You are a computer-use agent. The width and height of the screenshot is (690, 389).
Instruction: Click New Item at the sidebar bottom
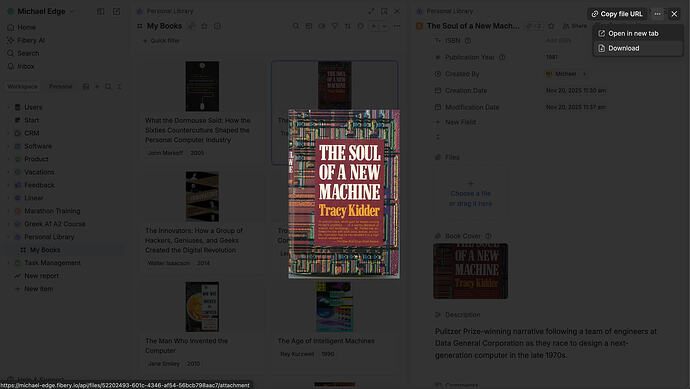[38, 289]
